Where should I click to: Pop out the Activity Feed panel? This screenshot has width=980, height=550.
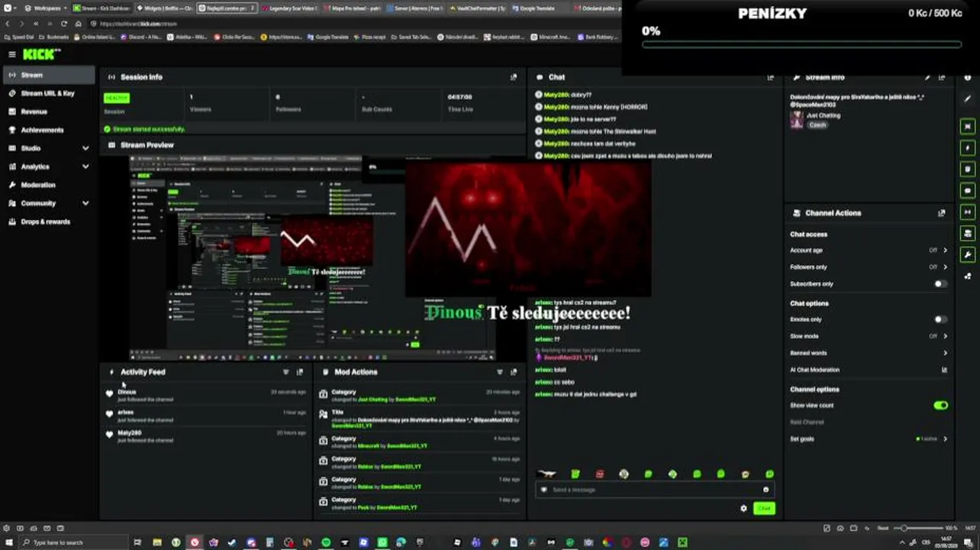300,372
